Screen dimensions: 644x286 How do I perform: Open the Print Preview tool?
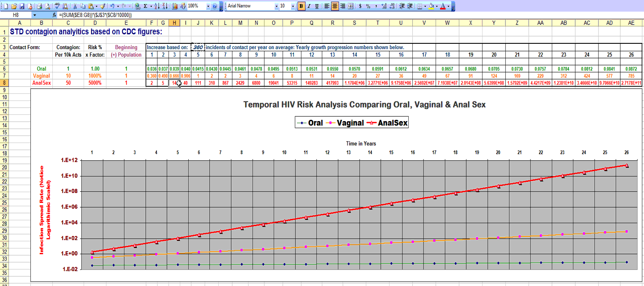point(48,6)
